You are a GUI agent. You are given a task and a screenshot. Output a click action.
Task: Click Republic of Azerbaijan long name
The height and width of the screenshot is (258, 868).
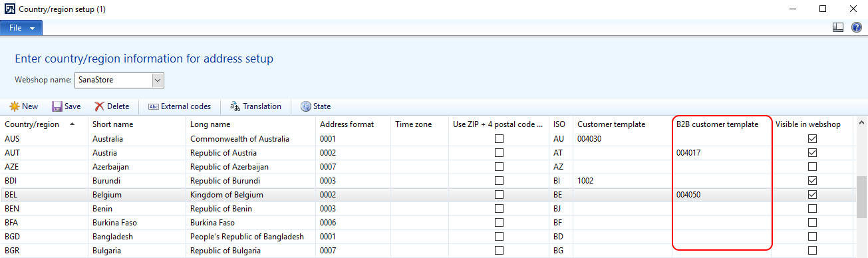(x=251, y=167)
